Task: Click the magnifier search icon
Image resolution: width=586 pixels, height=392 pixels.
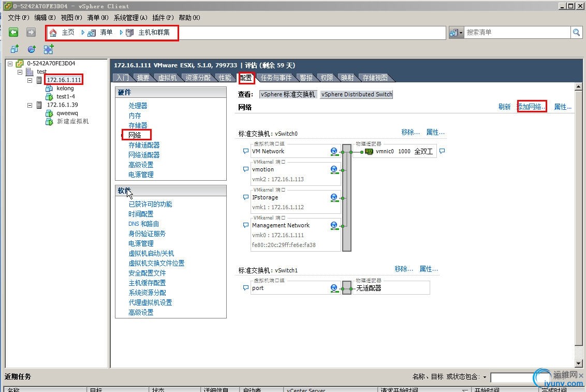Action: coord(576,33)
